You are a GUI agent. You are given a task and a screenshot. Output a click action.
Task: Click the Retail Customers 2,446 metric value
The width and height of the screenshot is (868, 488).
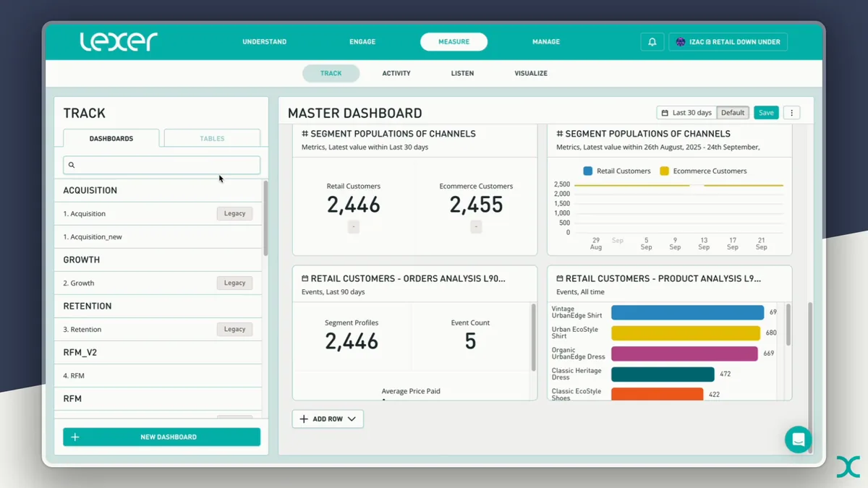coord(353,205)
